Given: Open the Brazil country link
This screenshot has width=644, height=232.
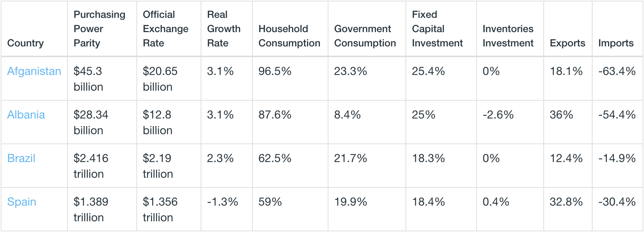Looking at the screenshot, I should click(21, 158).
